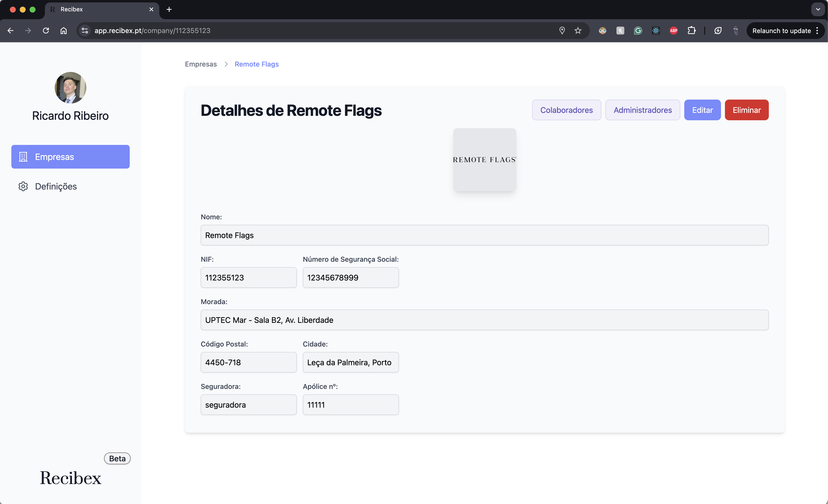Screen dimensions: 828x504
Task: Click Ricardo Ribeiro's profile photo
Action: pos(71,87)
